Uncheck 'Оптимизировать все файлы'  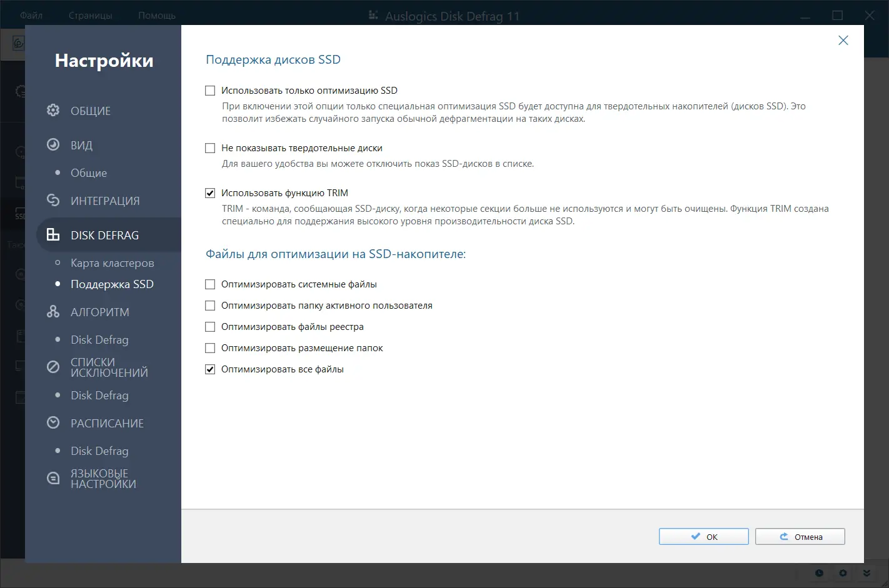[x=210, y=369]
